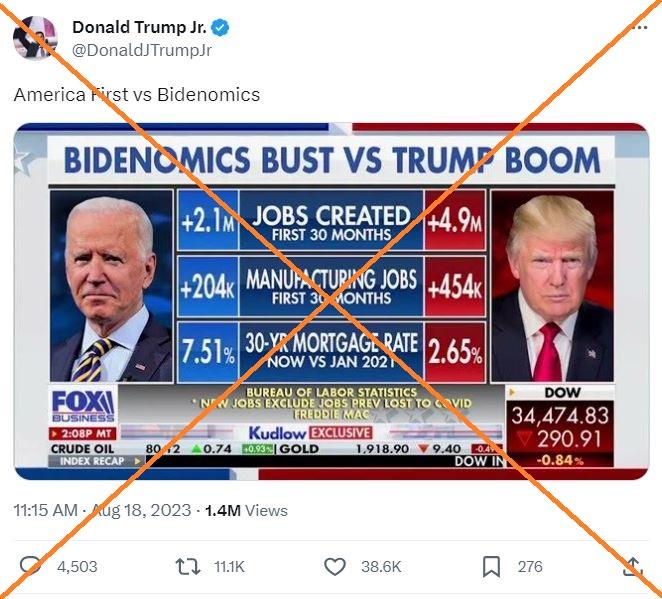Screen dimensions: 662x599
Task: Open the Donald Trump Jr. display name
Action: pos(139,27)
